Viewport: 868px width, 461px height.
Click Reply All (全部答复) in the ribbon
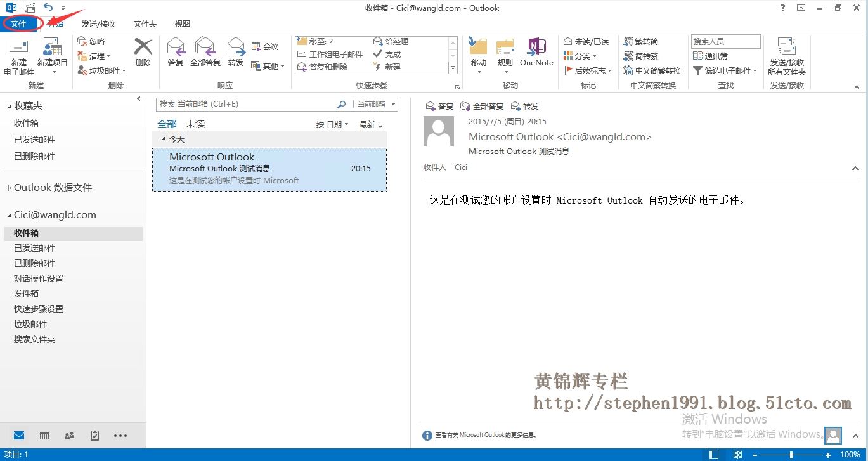(x=205, y=52)
